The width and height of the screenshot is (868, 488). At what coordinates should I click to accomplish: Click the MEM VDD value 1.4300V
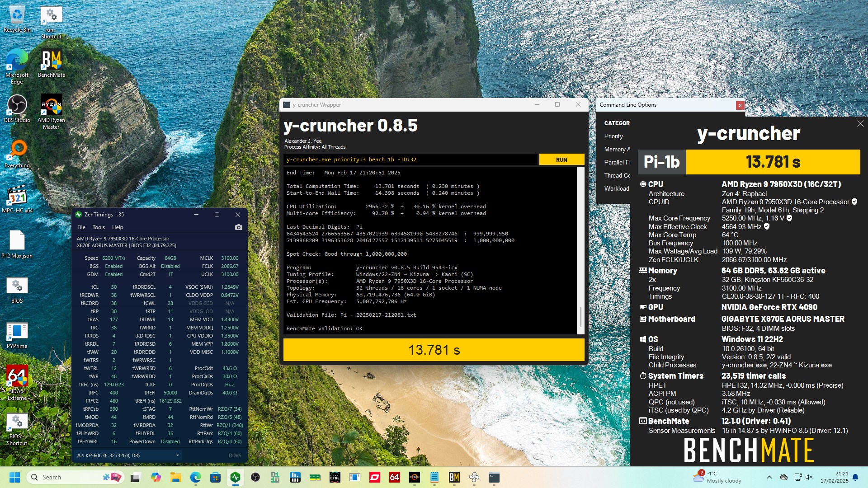click(230, 319)
